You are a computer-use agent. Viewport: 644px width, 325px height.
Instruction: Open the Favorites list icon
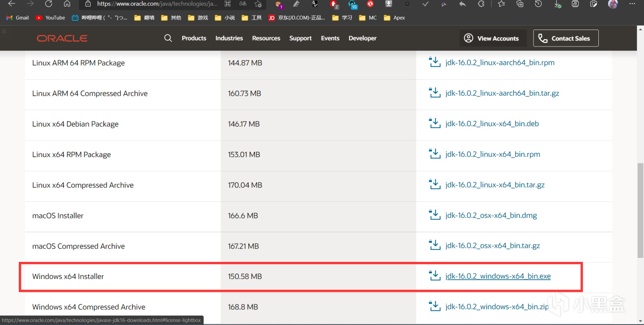[x=501, y=4]
